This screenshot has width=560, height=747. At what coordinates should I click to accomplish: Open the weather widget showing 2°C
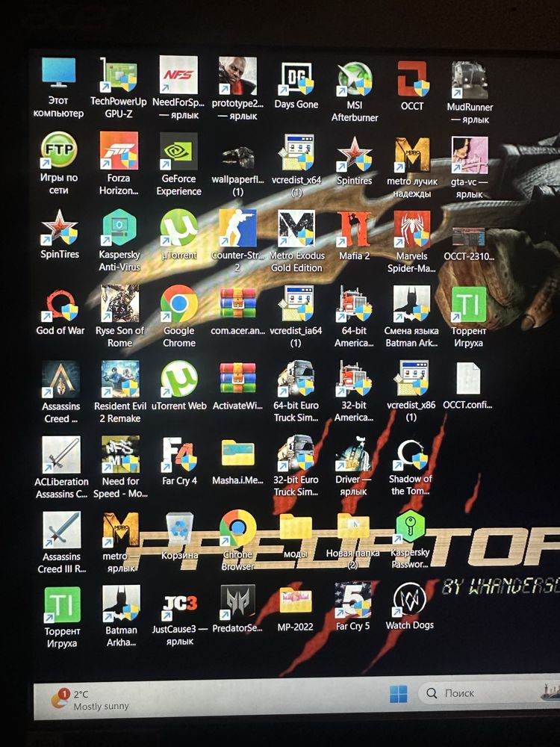coord(90,700)
